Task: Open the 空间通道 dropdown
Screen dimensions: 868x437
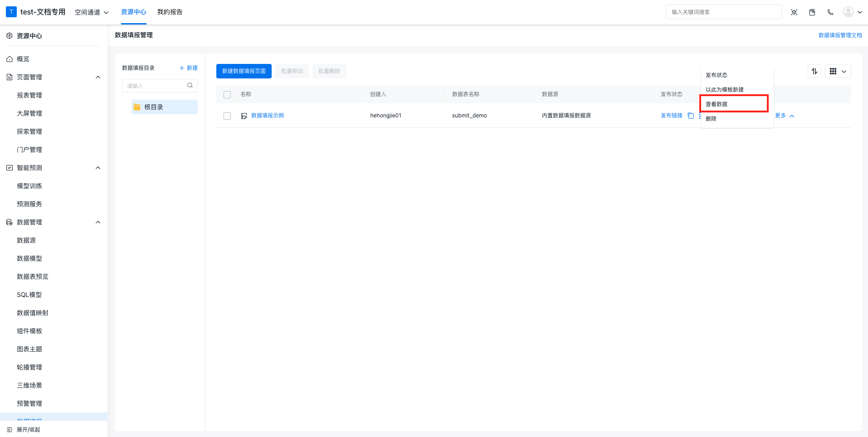Action: [x=92, y=12]
